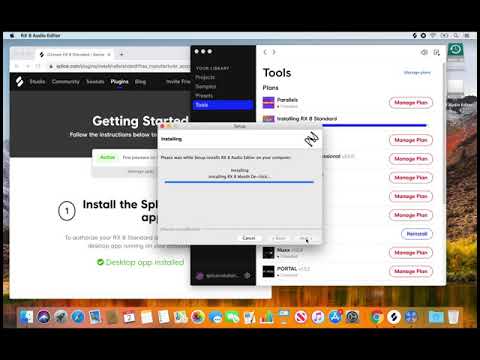Select Projects in Splice library sidebar
Image resolution: width=480 pixels, height=360 pixels.
click(x=205, y=77)
